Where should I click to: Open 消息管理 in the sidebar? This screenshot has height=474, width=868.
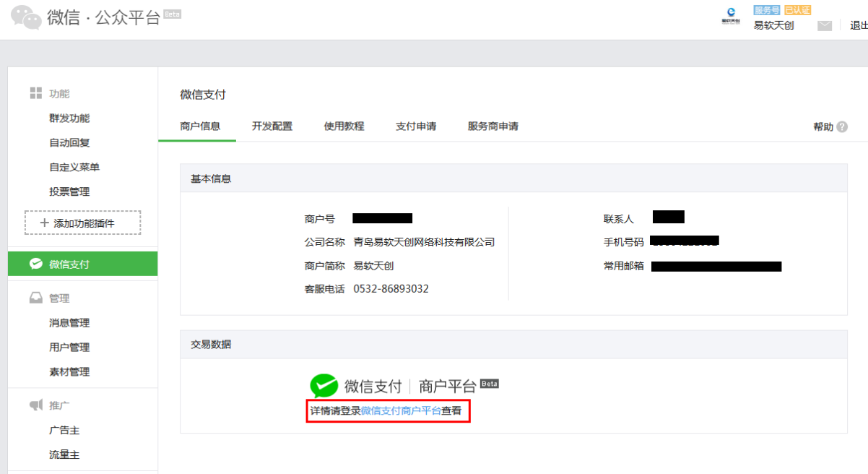pyautogui.click(x=69, y=322)
